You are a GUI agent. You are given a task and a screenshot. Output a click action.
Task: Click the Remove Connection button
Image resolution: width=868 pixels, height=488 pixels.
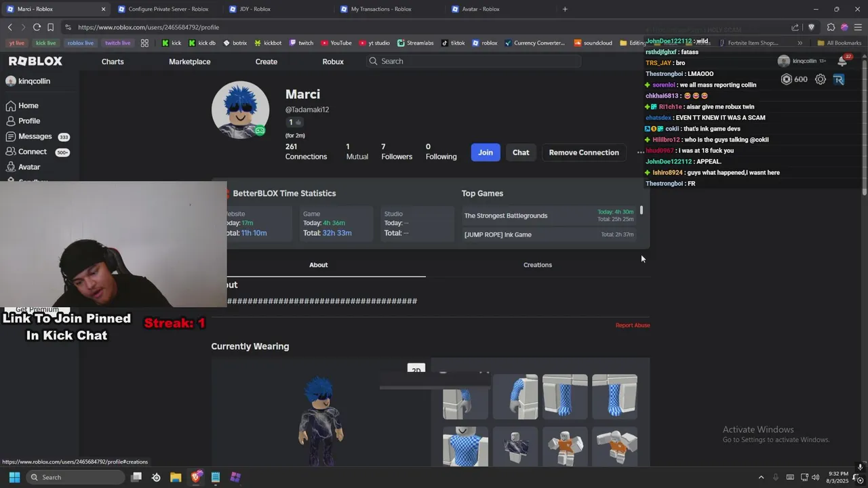(x=584, y=152)
